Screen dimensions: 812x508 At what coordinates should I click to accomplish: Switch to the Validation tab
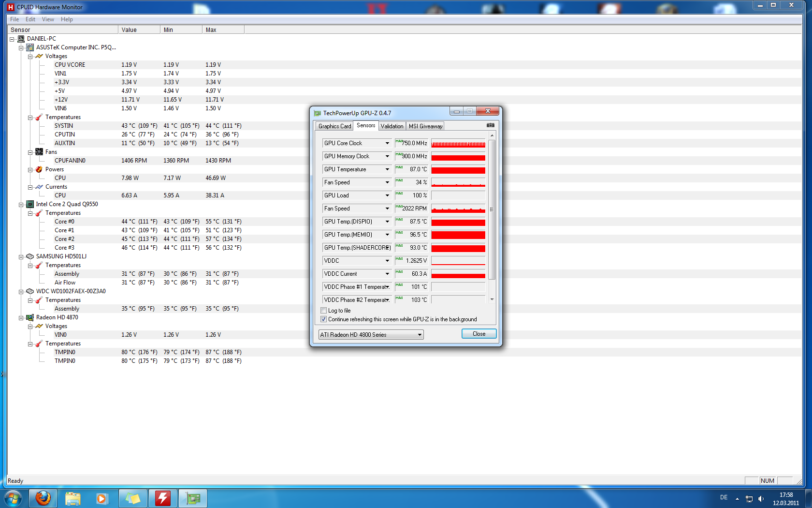(x=392, y=126)
